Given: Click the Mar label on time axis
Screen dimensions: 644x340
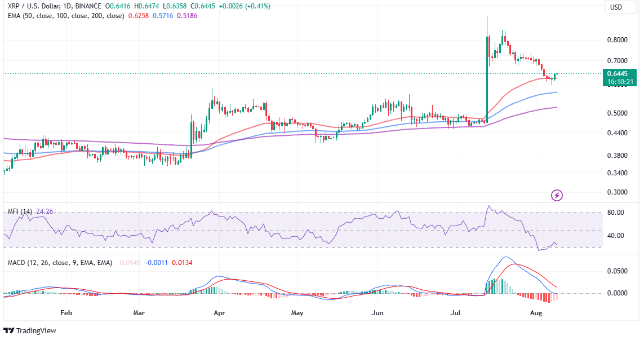Looking at the screenshot, I should (139, 313).
